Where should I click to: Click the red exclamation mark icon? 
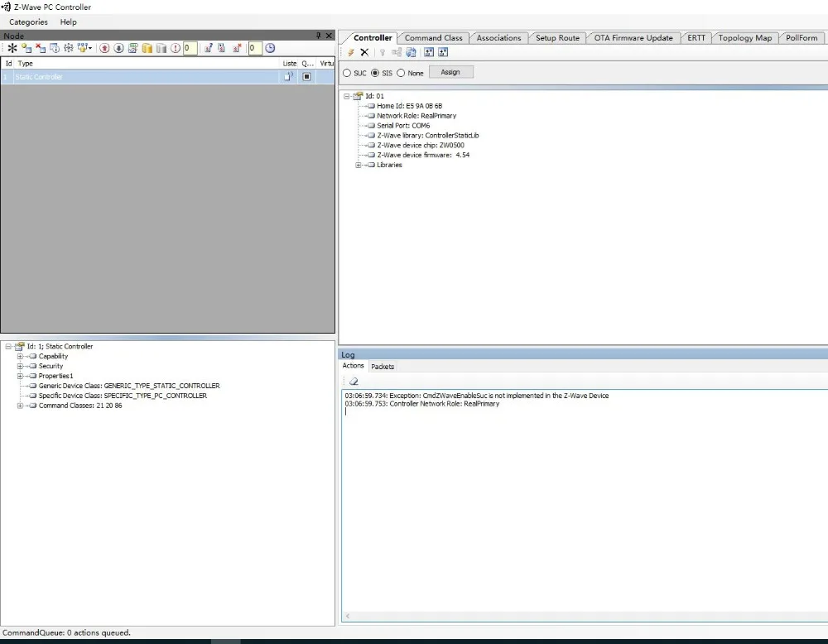click(176, 48)
